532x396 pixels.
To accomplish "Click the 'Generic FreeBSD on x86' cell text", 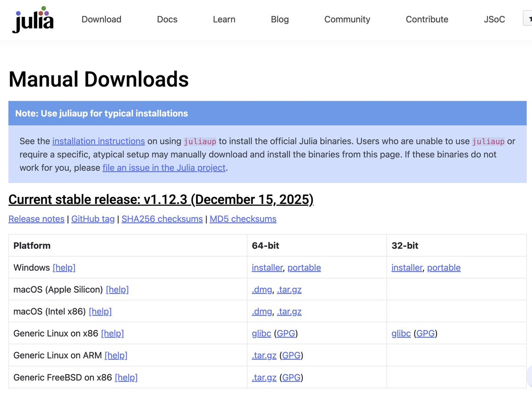I will pos(63,377).
